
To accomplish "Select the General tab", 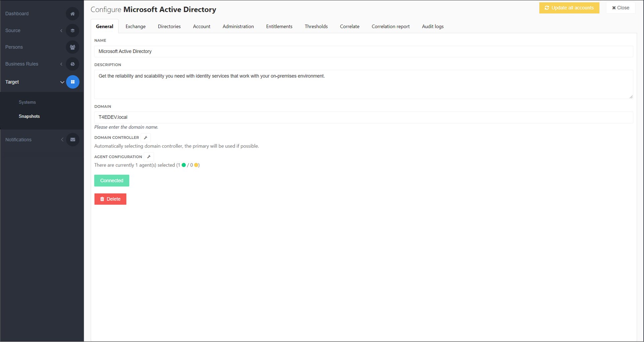I will 105,27.
